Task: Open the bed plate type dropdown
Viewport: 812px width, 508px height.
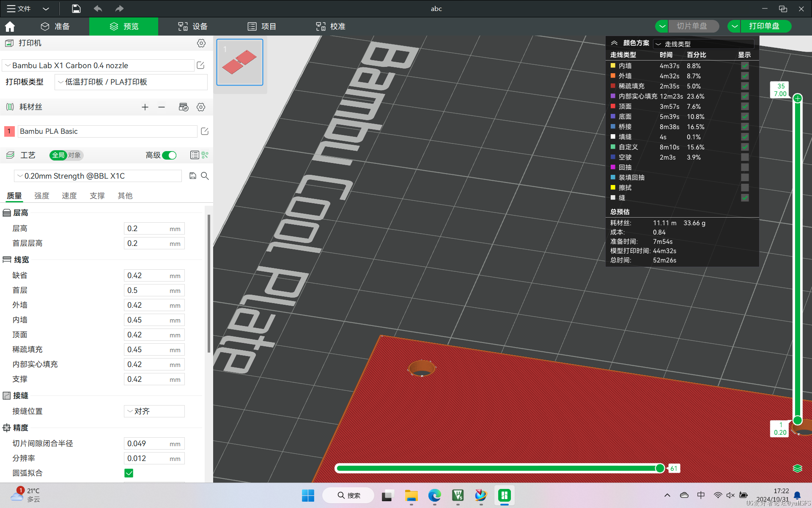Action: click(131, 82)
